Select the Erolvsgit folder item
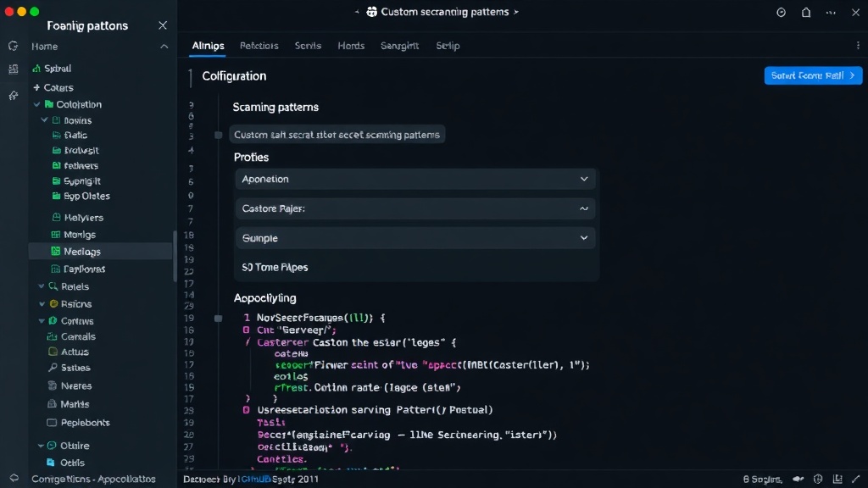 [x=75, y=151]
